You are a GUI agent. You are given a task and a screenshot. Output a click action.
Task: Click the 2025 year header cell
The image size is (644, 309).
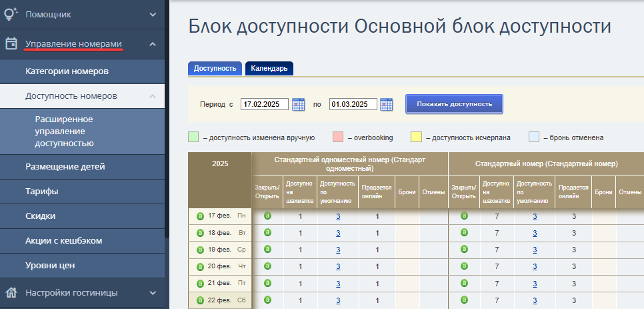click(220, 180)
